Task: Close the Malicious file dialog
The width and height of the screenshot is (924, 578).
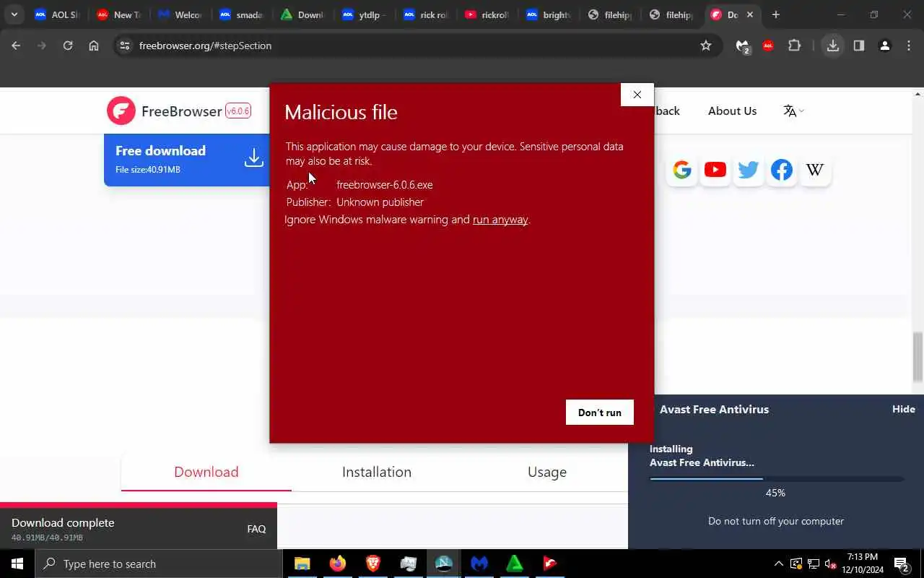Action: pos(637,95)
